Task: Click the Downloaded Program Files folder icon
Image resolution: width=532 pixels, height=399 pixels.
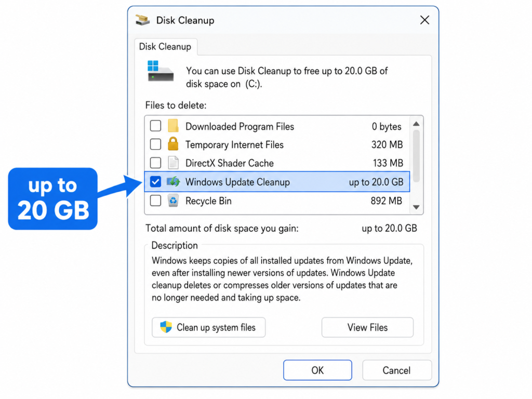Action: point(173,126)
